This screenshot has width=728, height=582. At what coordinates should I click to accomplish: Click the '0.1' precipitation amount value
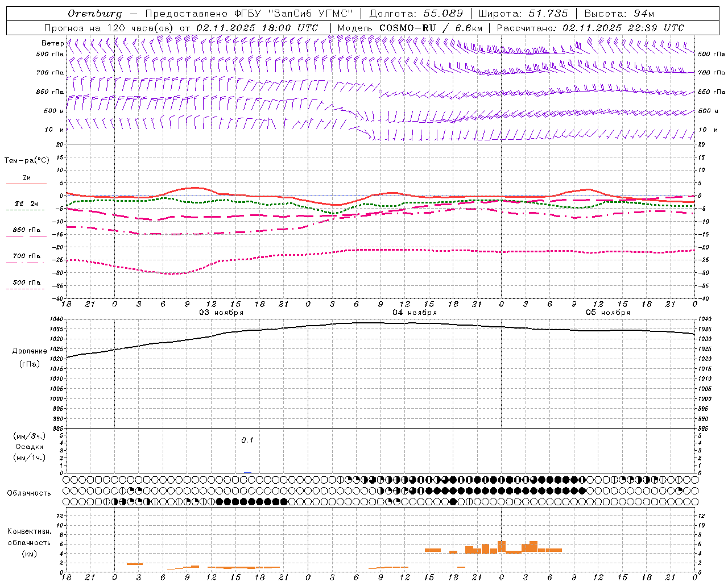(247, 440)
